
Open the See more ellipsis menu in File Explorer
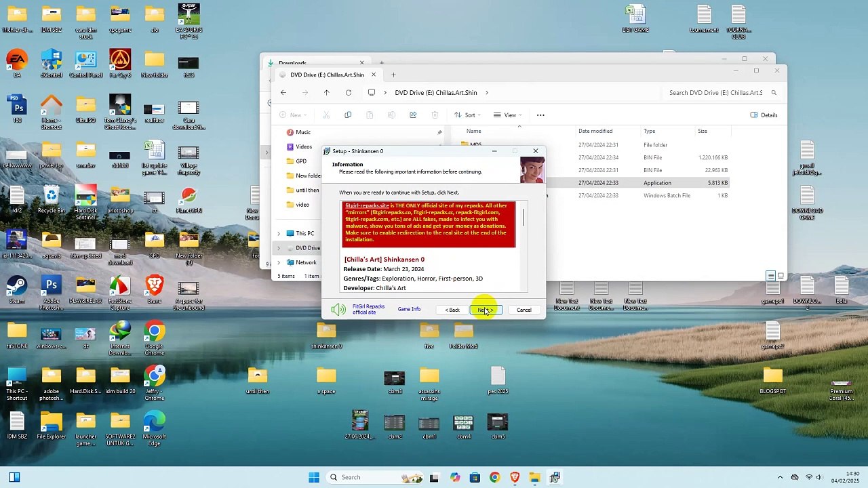click(x=540, y=115)
